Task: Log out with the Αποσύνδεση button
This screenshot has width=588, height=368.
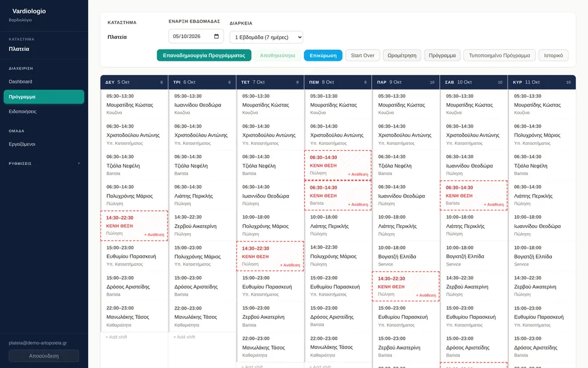Action: point(44,356)
